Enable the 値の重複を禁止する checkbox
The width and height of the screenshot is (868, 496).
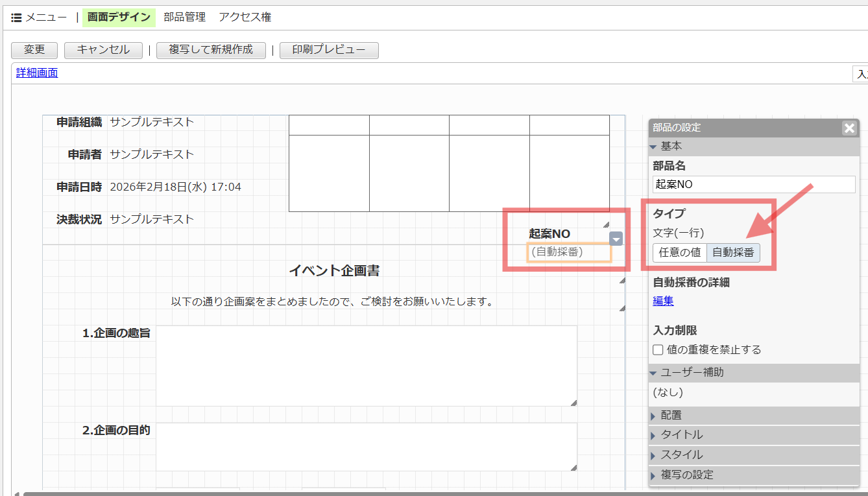pyautogui.click(x=658, y=349)
